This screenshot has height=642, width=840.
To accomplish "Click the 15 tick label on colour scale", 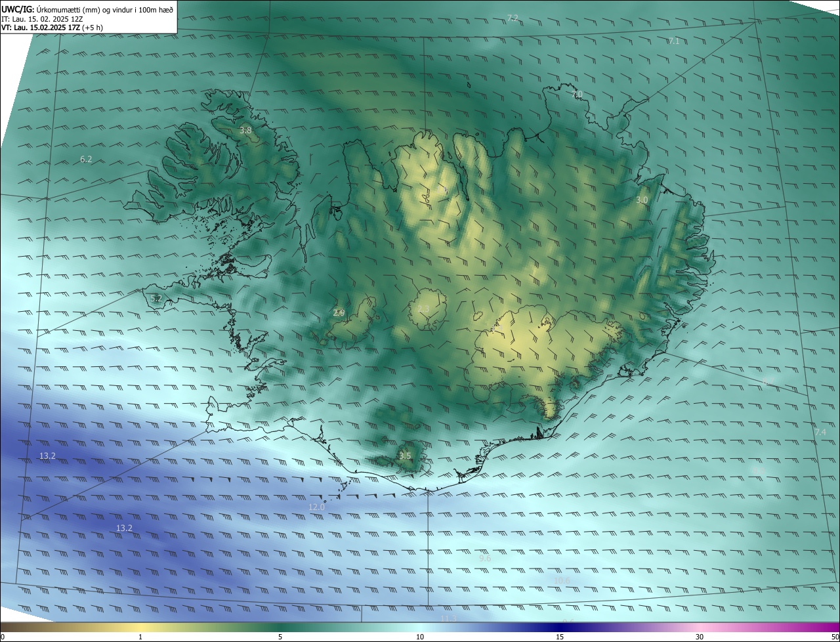I will [560, 637].
